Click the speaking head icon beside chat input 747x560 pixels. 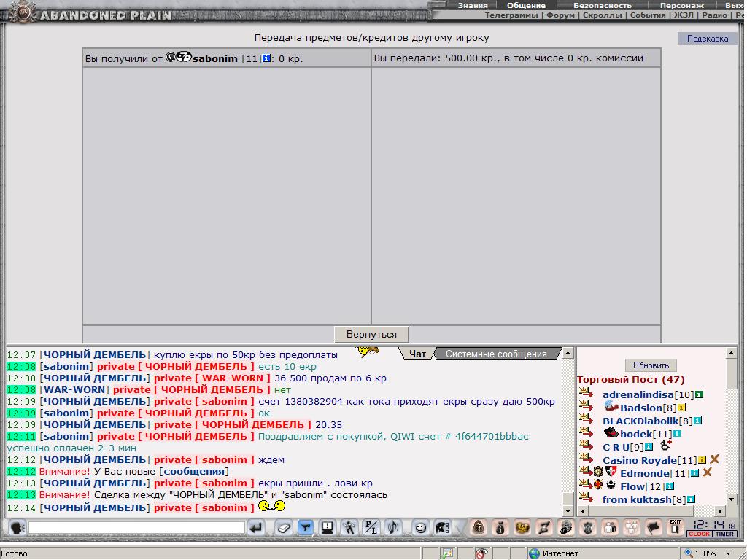click(x=18, y=528)
